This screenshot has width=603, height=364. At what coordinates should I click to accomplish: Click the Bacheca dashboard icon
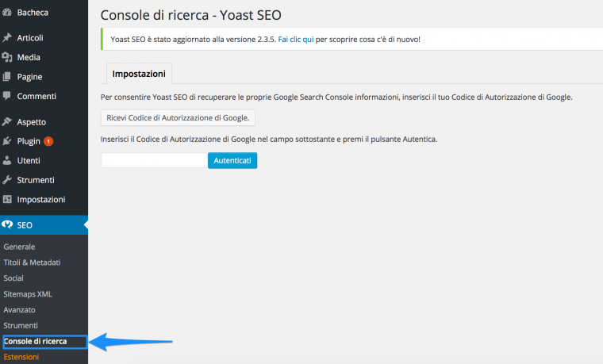click(7, 13)
